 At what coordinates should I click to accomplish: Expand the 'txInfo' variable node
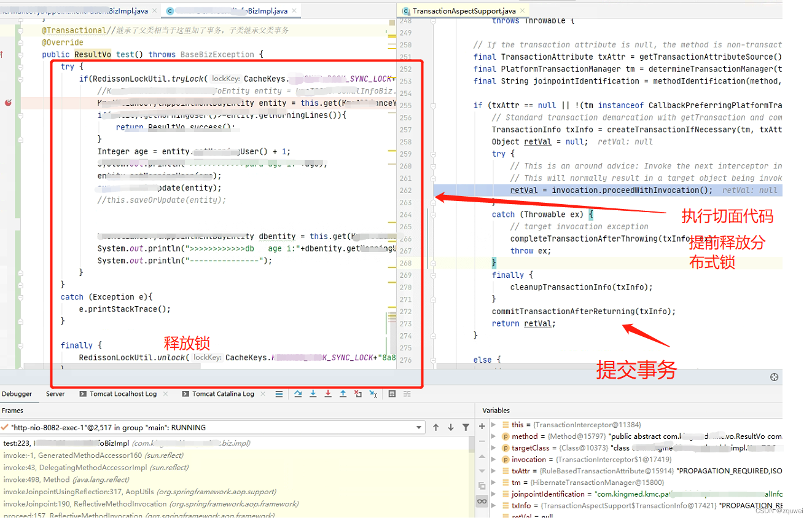(x=494, y=505)
